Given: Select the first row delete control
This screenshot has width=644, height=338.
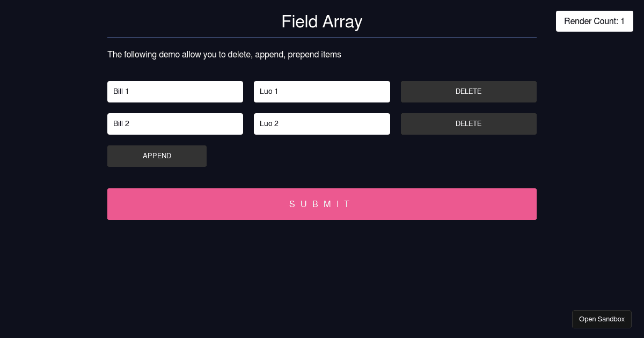Looking at the screenshot, I should tap(469, 92).
